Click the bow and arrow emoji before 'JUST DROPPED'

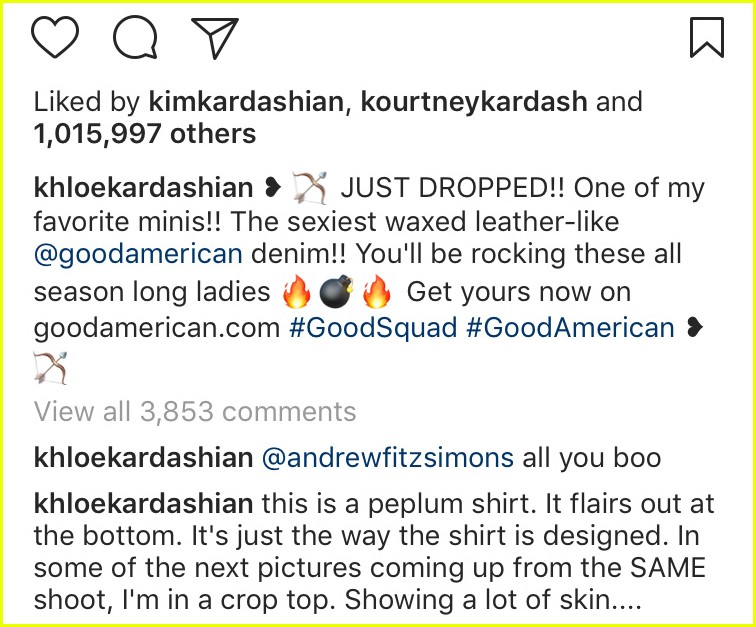coord(310,188)
